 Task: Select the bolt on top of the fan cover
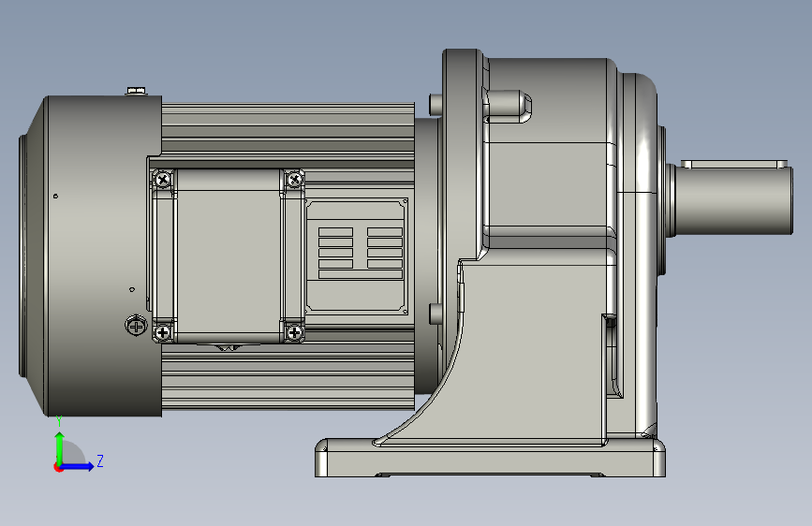click(137, 91)
